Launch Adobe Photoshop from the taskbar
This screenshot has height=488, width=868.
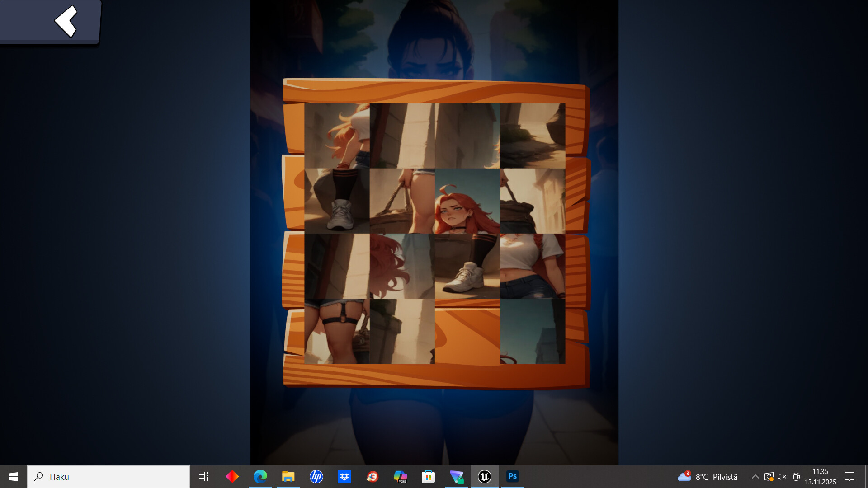click(512, 476)
